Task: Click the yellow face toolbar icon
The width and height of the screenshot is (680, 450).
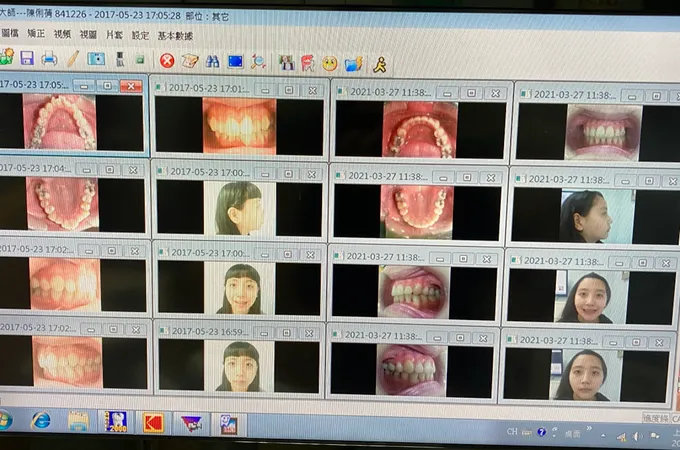Action: pos(330,64)
